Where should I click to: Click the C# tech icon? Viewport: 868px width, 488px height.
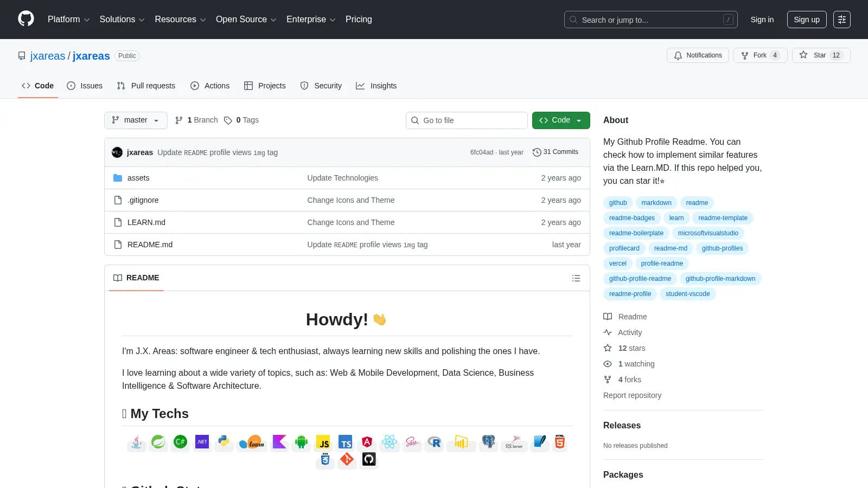tap(180, 442)
